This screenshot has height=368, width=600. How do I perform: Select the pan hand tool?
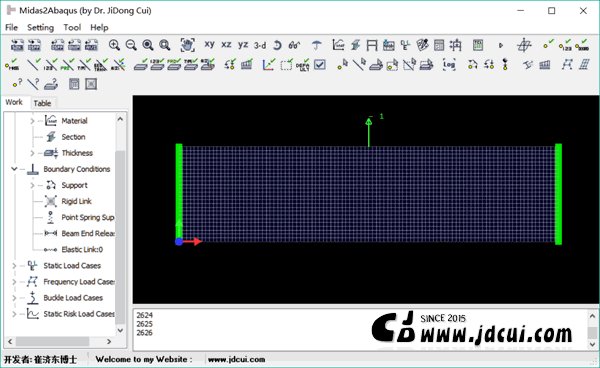coord(187,45)
